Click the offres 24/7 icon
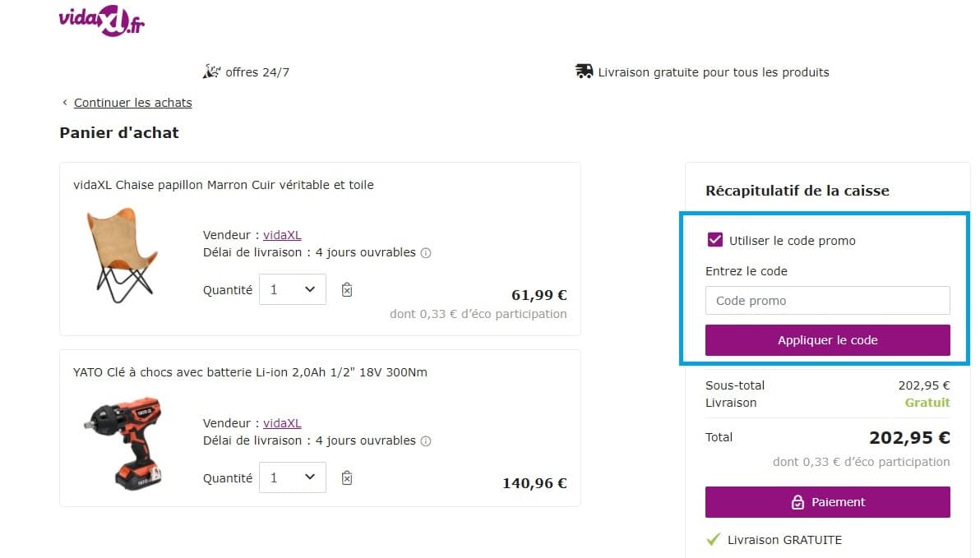 pyautogui.click(x=212, y=71)
